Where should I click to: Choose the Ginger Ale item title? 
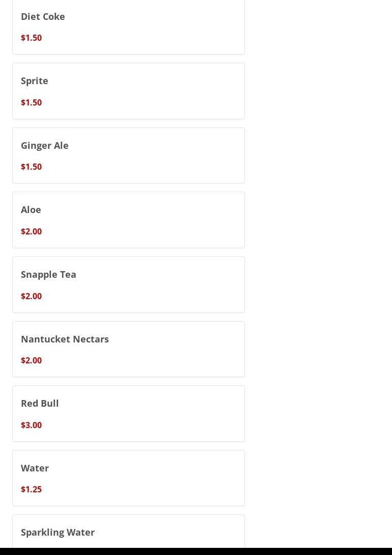[x=44, y=145]
